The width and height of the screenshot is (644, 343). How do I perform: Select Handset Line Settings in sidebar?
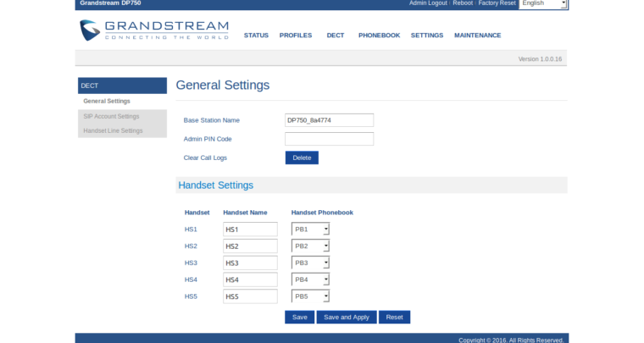click(x=113, y=130)
